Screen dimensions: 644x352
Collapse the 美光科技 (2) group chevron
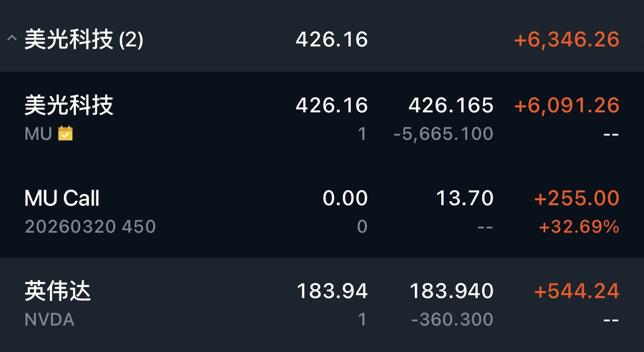11,39
